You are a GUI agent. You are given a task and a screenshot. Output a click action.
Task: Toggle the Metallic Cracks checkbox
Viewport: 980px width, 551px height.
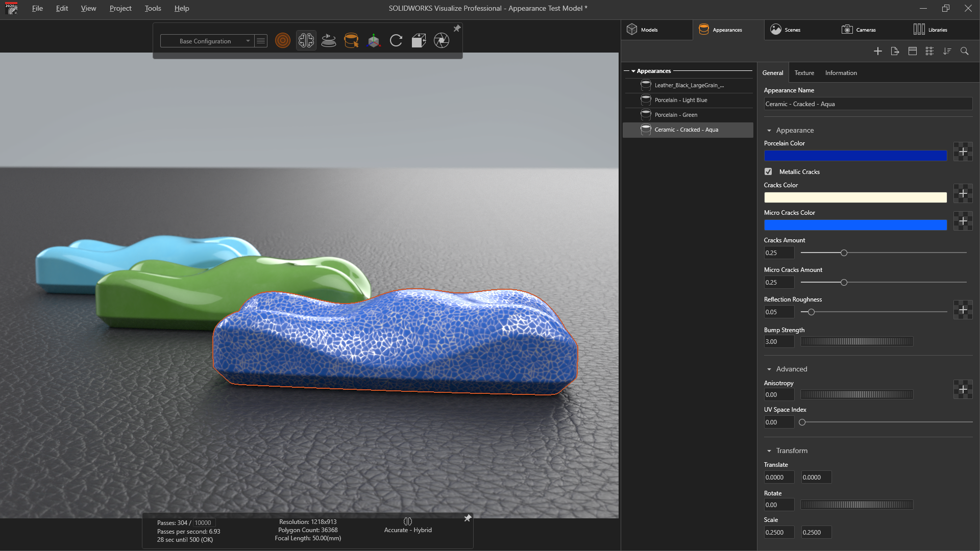(x=768, y=171)
